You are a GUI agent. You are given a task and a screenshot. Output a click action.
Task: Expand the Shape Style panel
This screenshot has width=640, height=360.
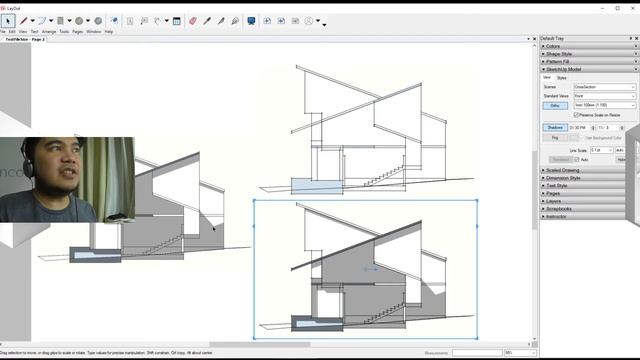(x=589, y=54)
